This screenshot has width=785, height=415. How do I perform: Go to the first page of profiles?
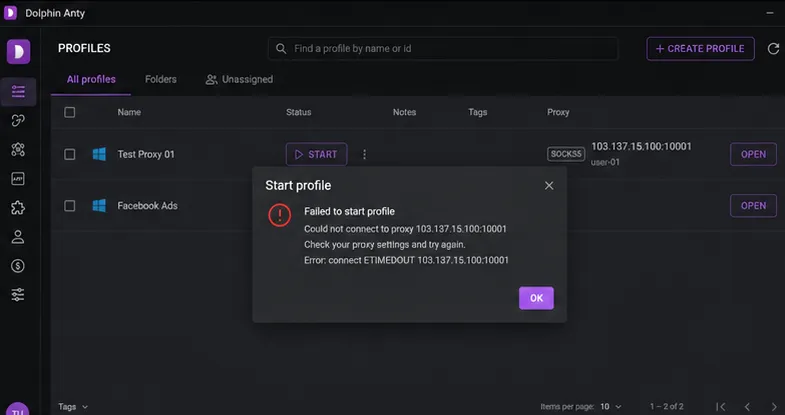[x=721, y=406]
